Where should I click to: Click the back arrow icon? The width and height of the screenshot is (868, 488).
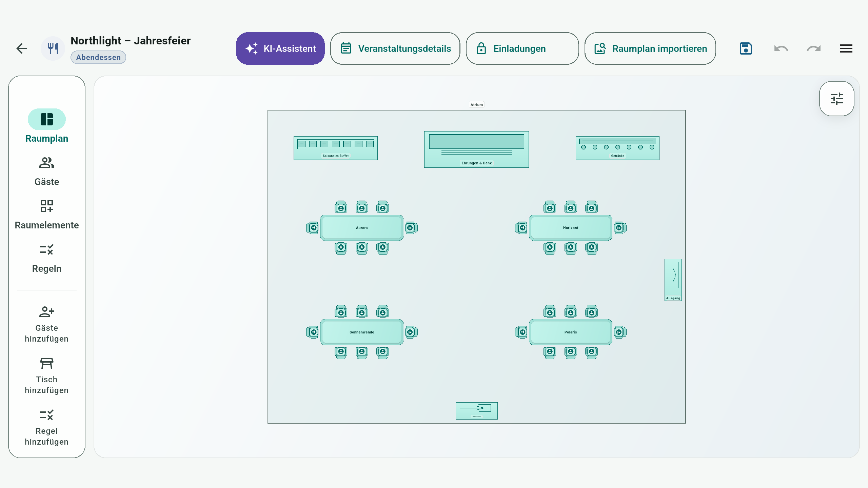tap(22, 48)
